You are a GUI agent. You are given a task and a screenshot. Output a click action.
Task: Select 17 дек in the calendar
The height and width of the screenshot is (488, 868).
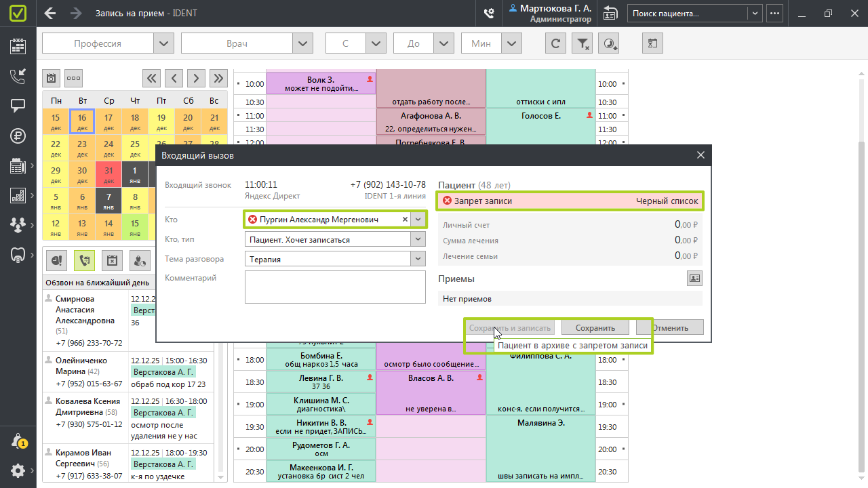point(108,122)
